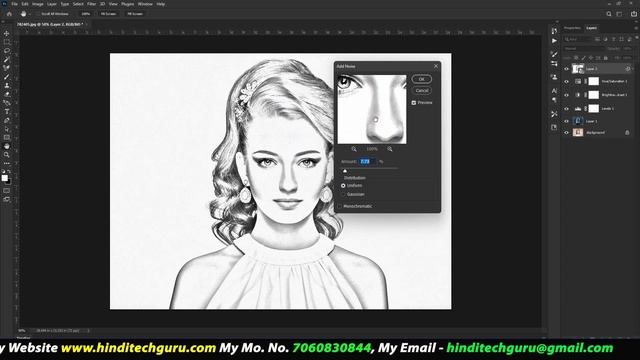
Task: Select the Rectangular Marquee tool
Action: click(7, 42)
